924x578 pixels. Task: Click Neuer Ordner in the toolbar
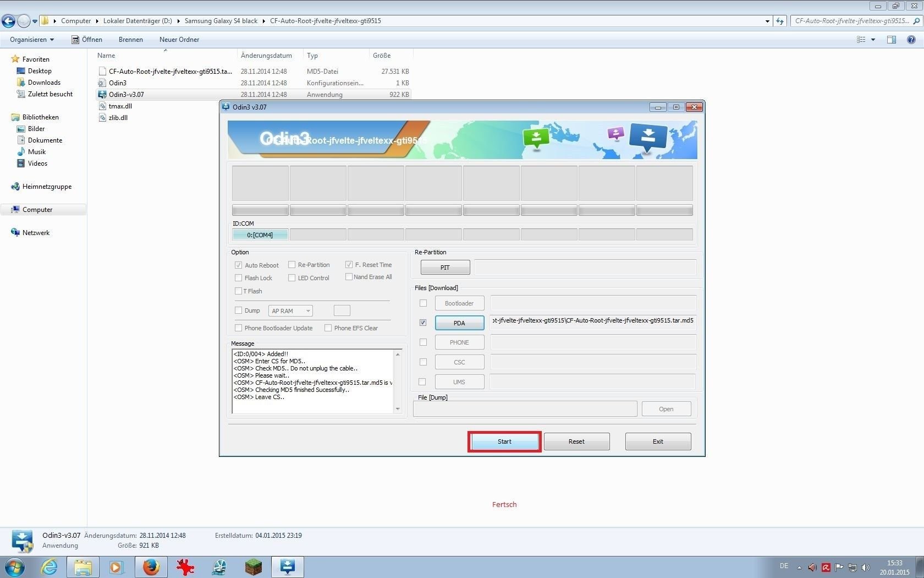pos(179,40)
